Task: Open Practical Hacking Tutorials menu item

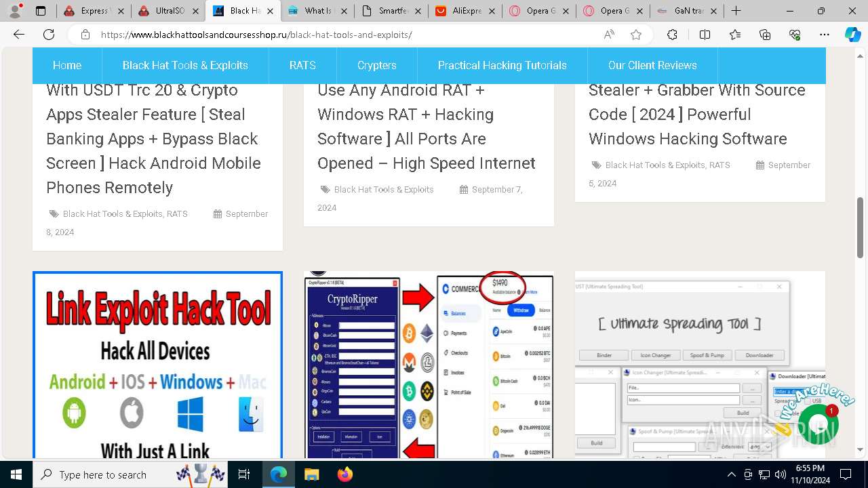Action: click(x=502, y=66)
